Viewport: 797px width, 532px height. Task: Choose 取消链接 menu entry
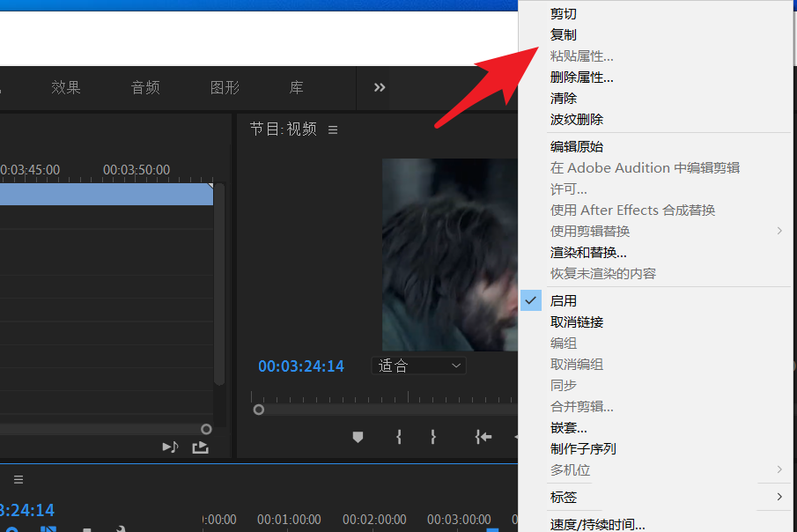point(577,322)
